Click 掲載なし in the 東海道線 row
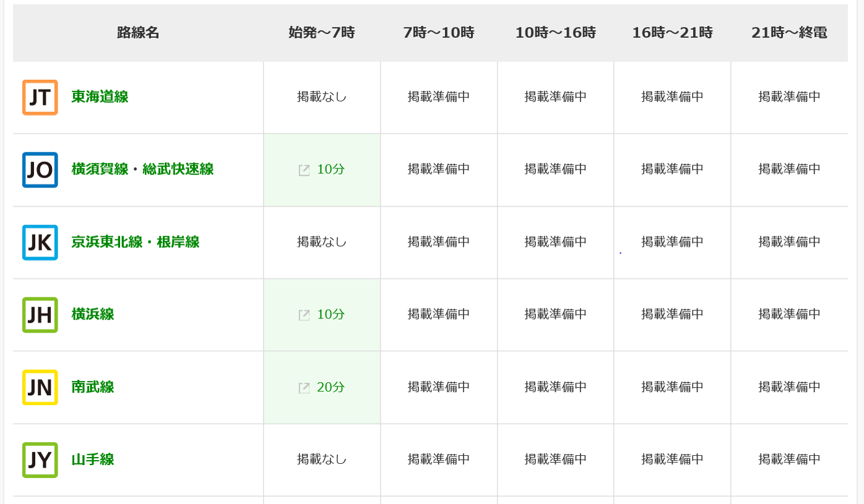 pyautogui.click(x=322, y=97)
